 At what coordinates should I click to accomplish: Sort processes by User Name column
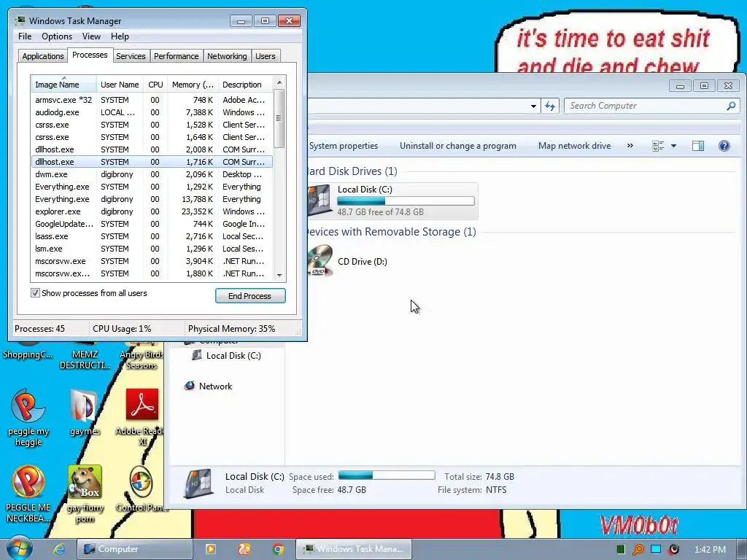(x=120, y=85)
